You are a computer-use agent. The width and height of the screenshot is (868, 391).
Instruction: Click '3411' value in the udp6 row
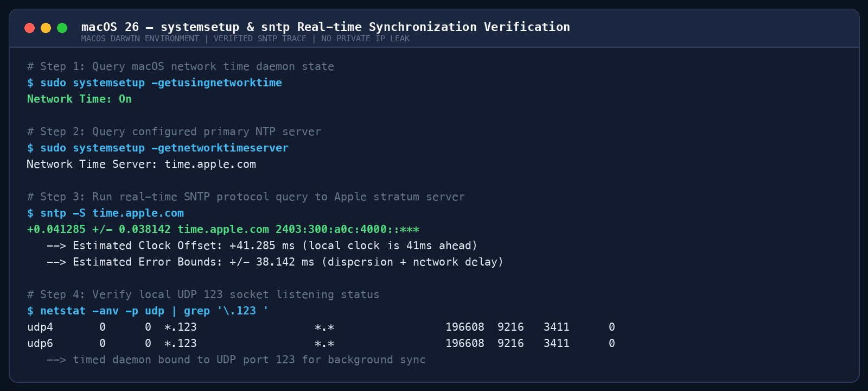[x=557, y=343]
